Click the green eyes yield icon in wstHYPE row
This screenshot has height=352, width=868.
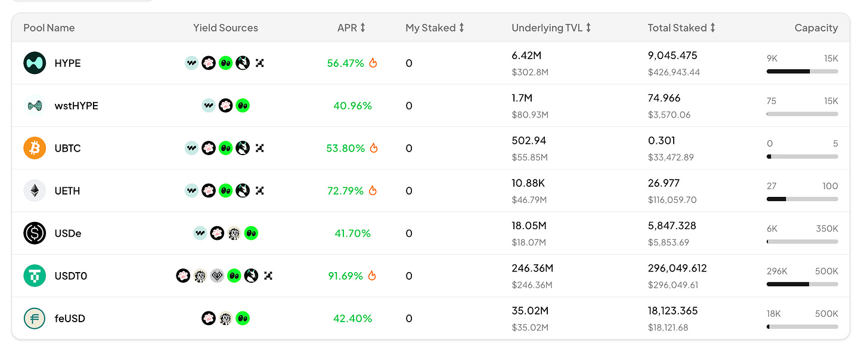(242, 106)
